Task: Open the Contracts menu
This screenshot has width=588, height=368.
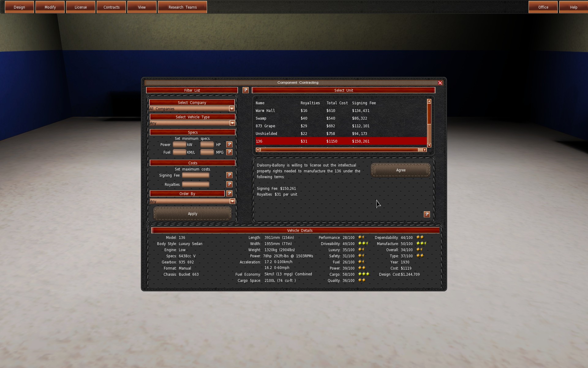Action: click(111, 7)
